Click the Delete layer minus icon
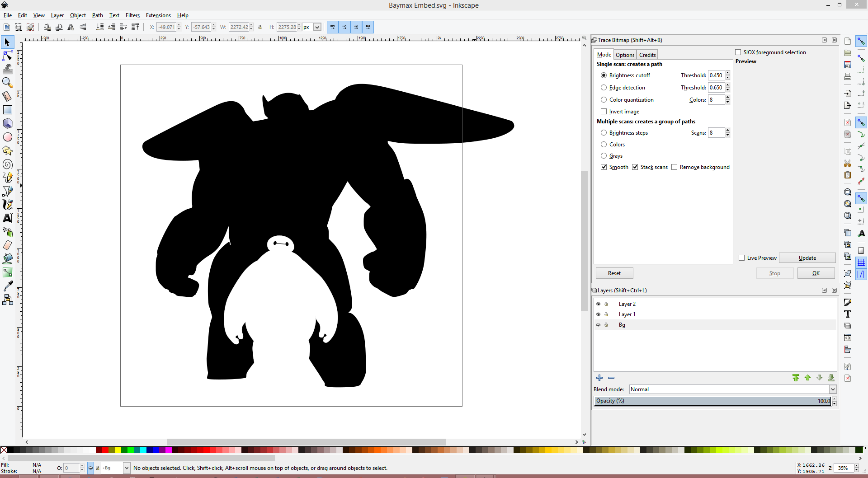868x478 pixels. click(x=611, y=378)
